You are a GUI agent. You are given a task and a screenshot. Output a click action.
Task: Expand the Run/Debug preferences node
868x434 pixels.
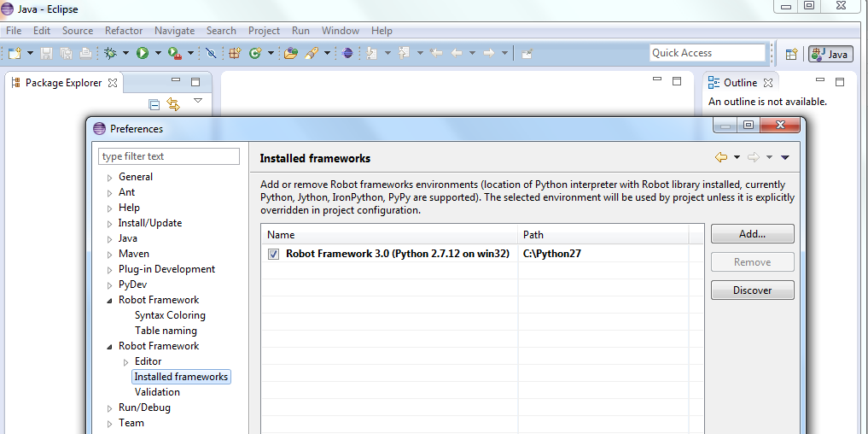[109, 408]
